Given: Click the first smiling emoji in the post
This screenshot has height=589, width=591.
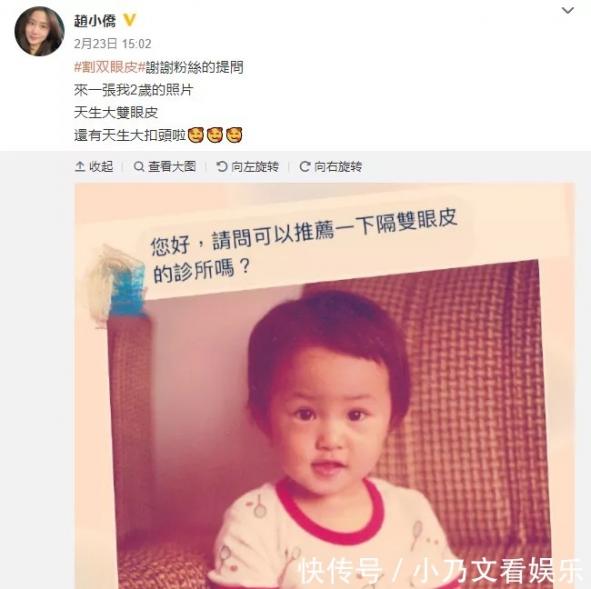Looking at the screenshot, I should [196, 135].
